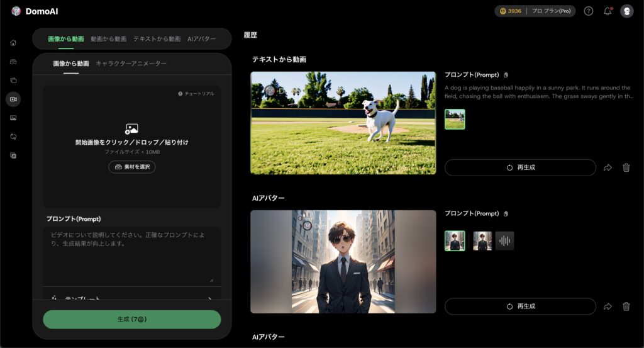Open the dog baseball video thumbnail
Screen dimensions: 644x348
coord(343,123)
